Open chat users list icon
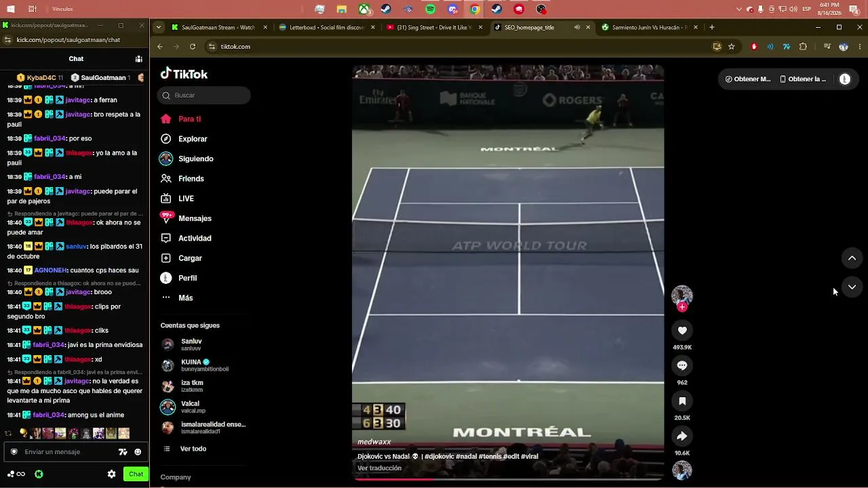868x488 pixels. [x=138, y=59]
